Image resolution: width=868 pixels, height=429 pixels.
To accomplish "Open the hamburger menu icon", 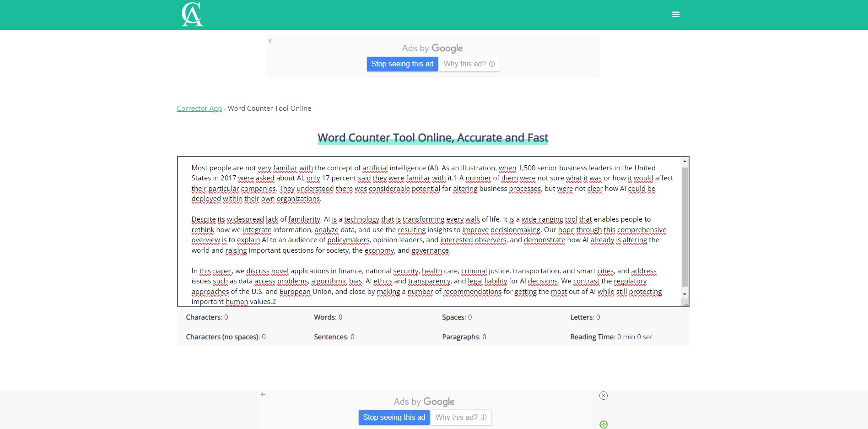I will [675, 15].
